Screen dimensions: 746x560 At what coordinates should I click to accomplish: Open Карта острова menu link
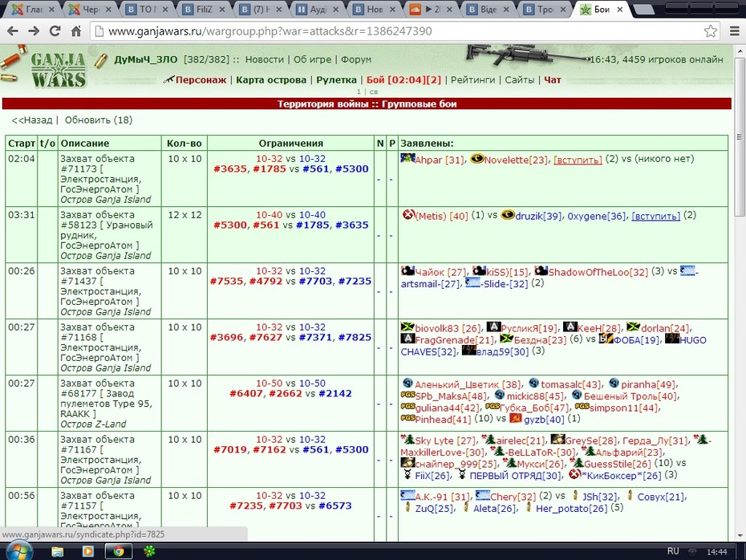(271, 80)
